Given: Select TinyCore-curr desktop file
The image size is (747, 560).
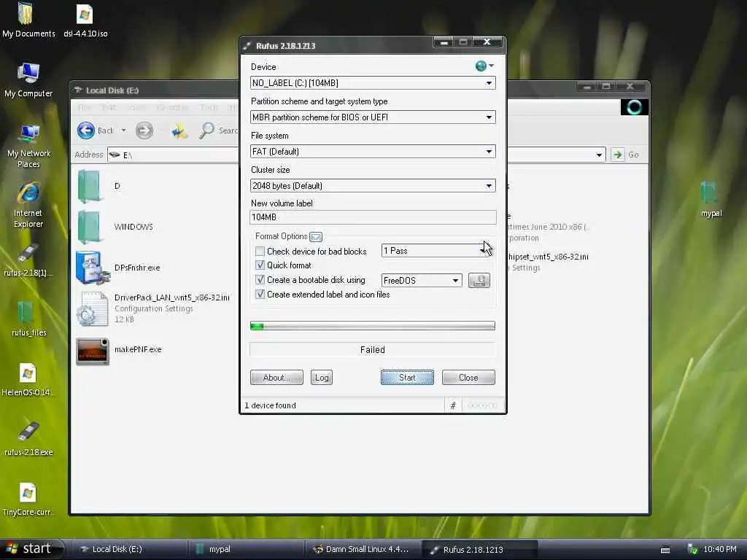Looking at the screenshot, I should click(x=28, y=499).
